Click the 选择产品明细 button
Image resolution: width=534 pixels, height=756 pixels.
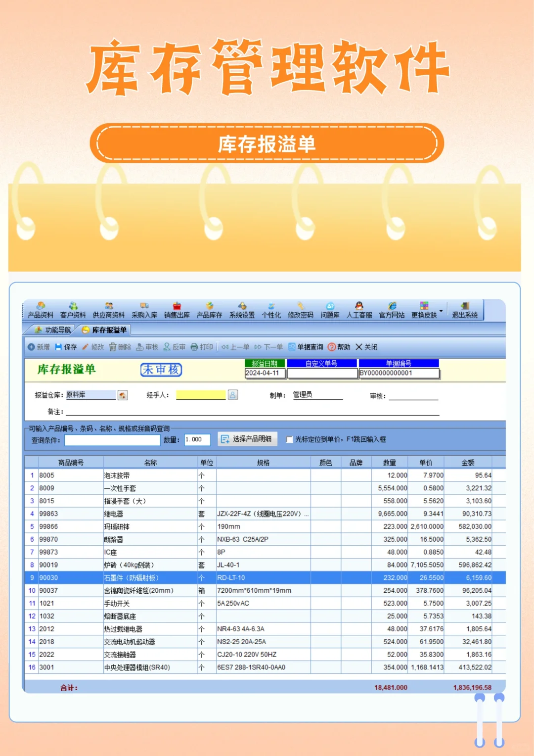click(x=247, y=439)
